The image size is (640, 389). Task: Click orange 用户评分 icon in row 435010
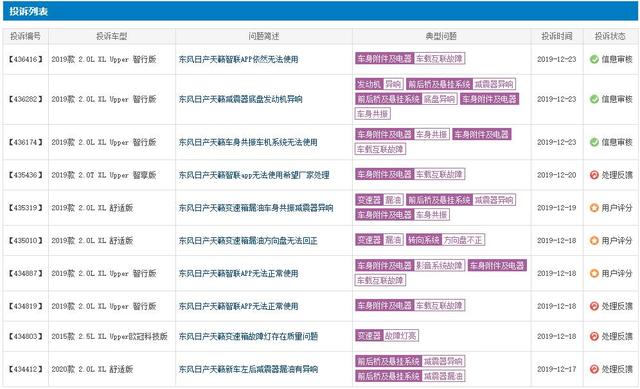point(594,240)
